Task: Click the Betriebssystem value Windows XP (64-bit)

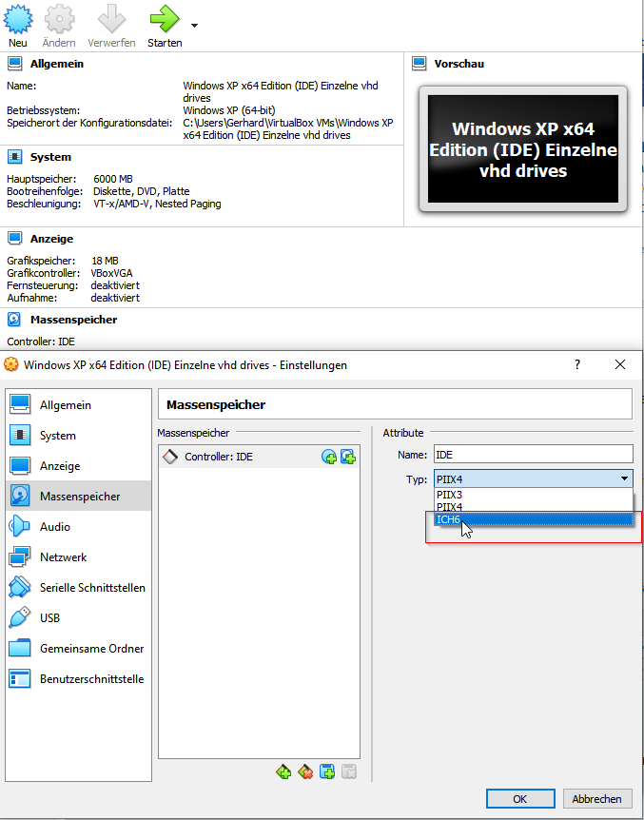Action: click(x=229, y=110)
